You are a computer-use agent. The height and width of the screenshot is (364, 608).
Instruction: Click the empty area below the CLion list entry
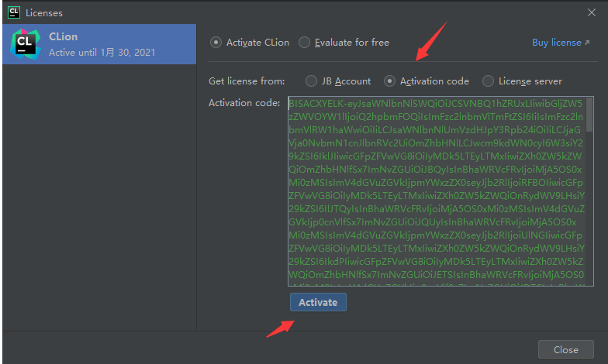98,194
